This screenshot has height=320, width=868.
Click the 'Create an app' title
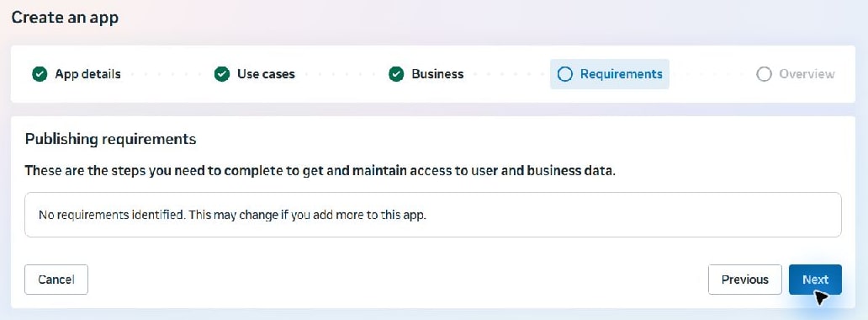65,17
